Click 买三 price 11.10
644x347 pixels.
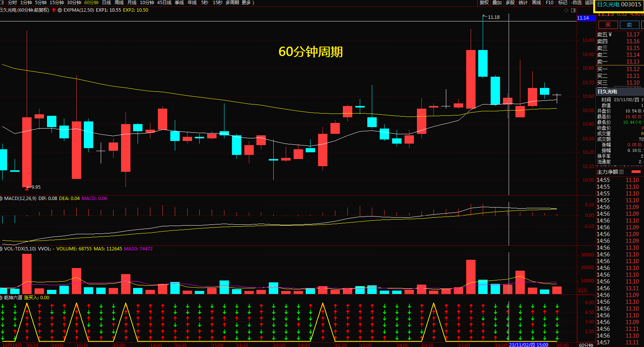point(633,83)
